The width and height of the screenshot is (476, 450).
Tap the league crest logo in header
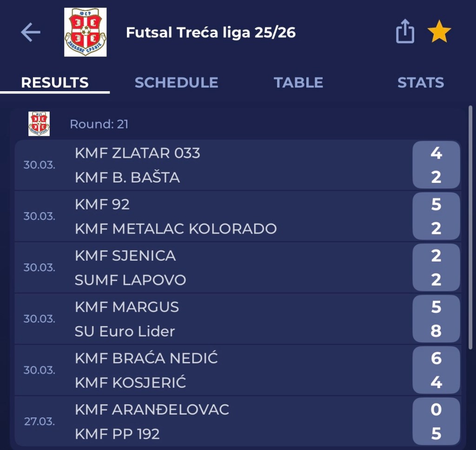(85, 33)
